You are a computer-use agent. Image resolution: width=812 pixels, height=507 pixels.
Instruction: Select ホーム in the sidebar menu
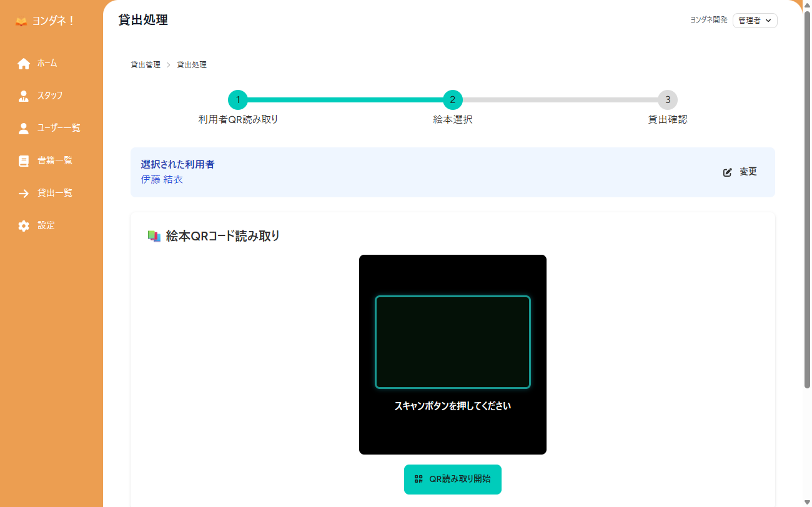tap(46, 63)
